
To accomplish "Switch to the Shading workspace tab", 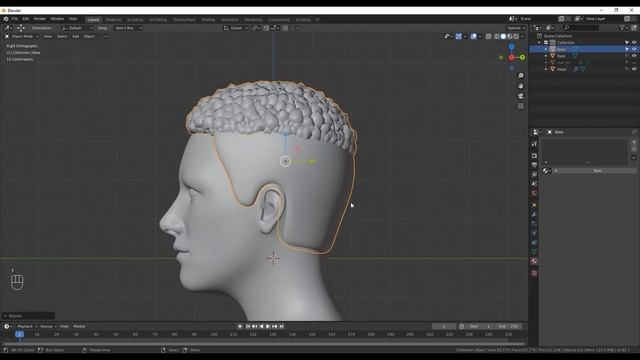I will coord(208,20).
